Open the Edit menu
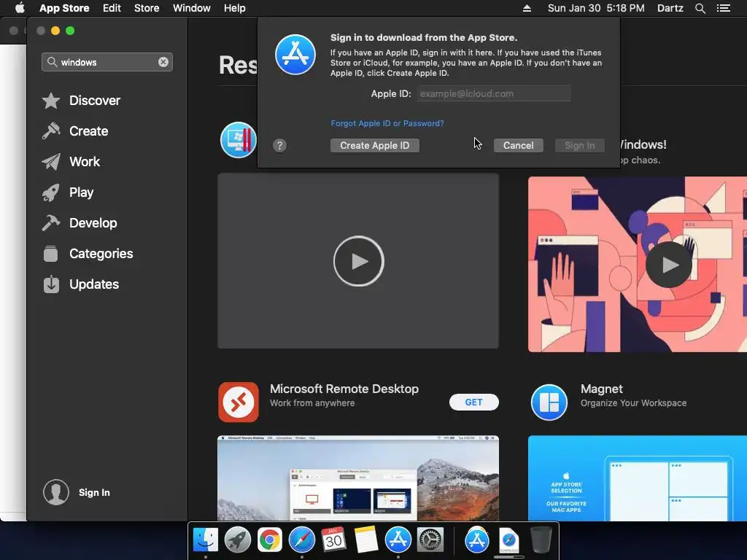 tap(112, 8)
